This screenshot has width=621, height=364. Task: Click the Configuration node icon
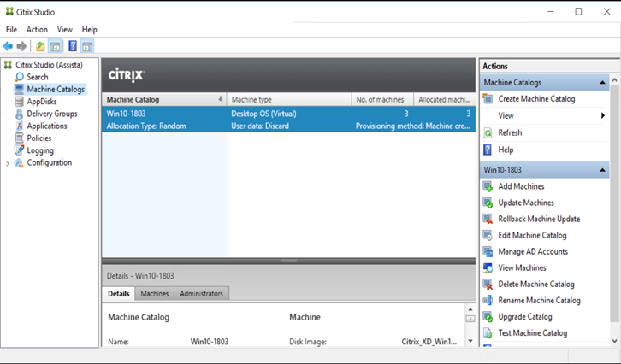(19, 162)
